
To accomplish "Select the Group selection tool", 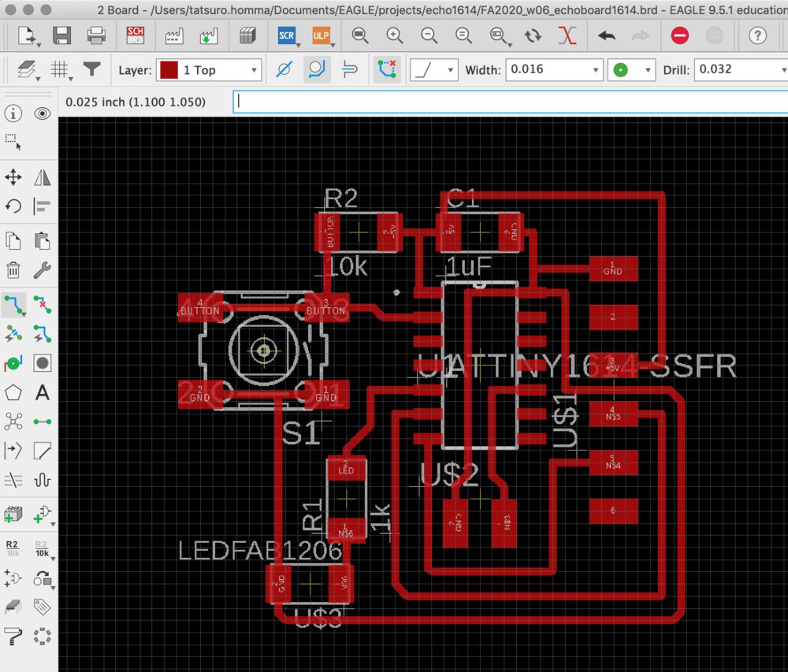I will 13,142.
